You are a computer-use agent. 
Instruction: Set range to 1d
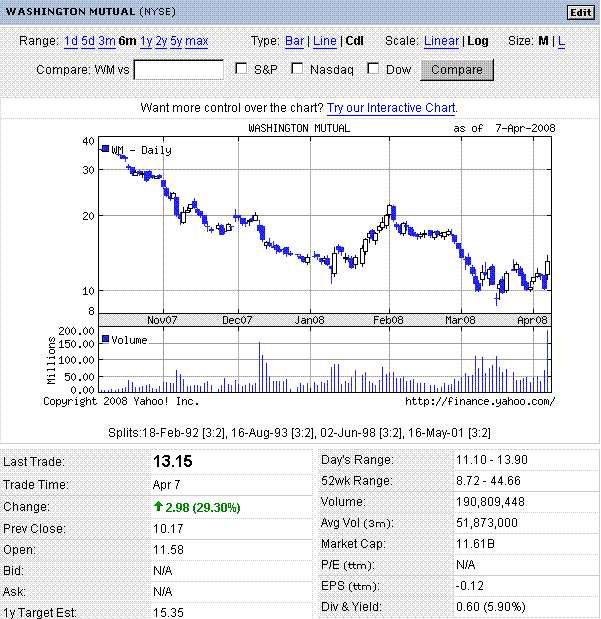coord(70,41)
